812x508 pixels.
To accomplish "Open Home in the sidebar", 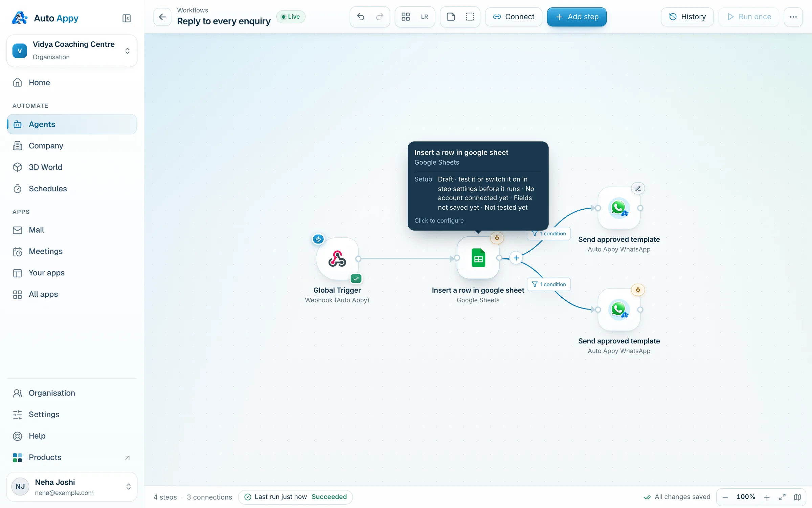I will click(x=72, y=82).
